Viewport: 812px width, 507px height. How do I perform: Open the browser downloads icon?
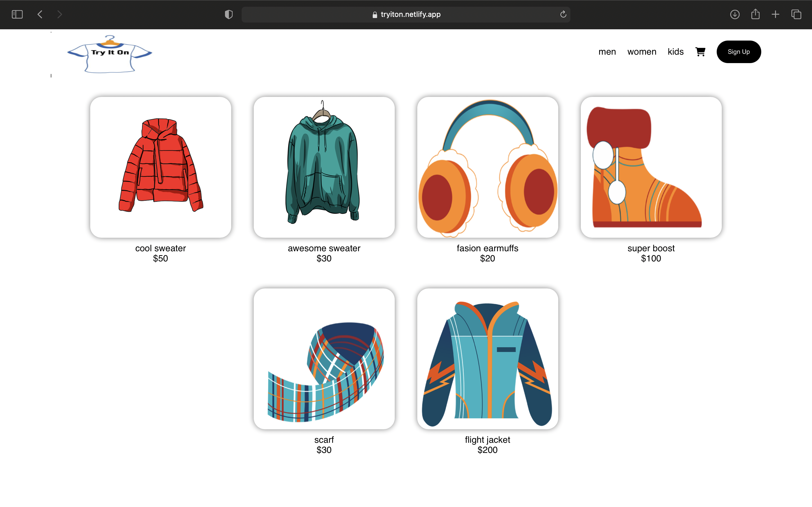coord(735,14)
